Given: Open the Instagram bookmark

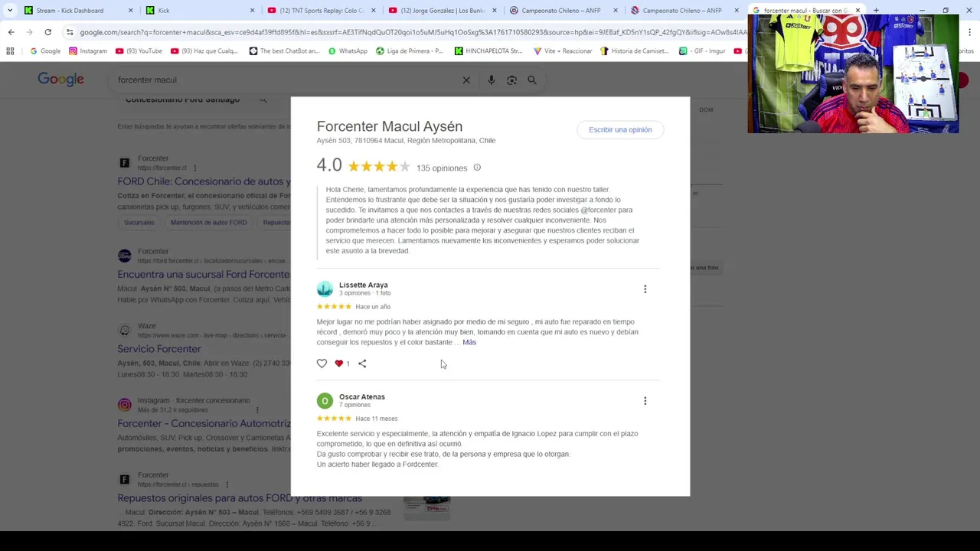Looking at the screenshot, I should (88, 51).
